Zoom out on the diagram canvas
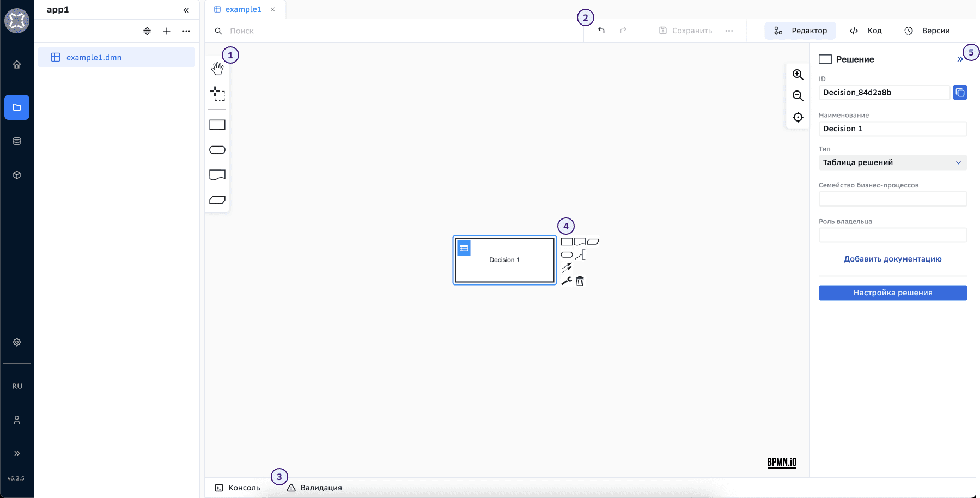Screen dimensions: 980x498 pyautogui.click(x=798, y=96)
